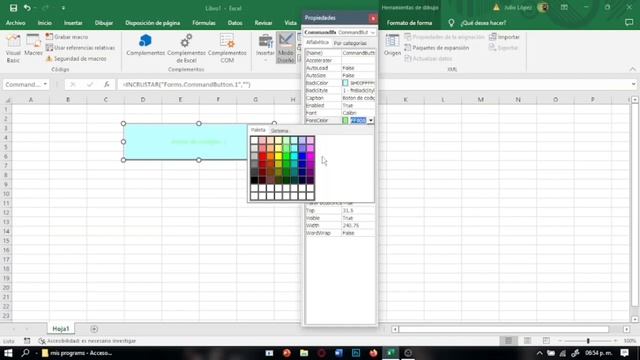Collapse the ribbon with the chevron

point(633,69)
